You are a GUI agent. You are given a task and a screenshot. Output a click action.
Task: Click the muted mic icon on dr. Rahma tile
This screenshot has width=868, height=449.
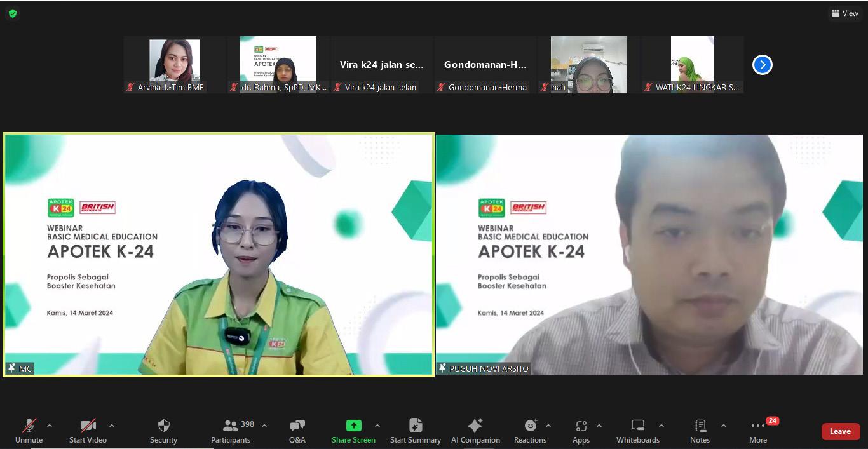click(x=234, y=87)
